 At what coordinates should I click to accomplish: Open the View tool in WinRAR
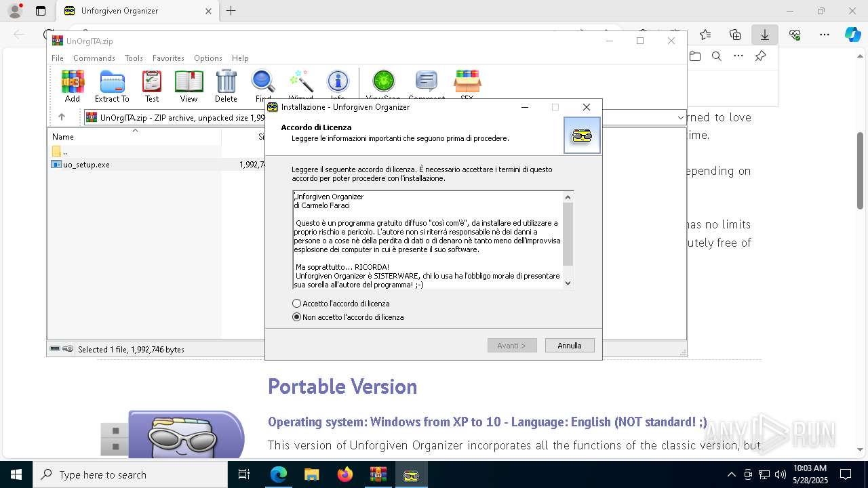coord(189,86)
